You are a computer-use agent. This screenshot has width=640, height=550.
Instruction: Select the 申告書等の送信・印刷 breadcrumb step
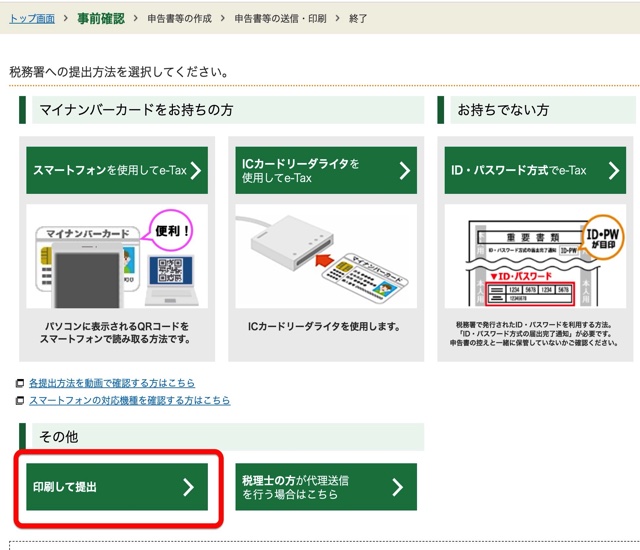click(x=280, y=18)
